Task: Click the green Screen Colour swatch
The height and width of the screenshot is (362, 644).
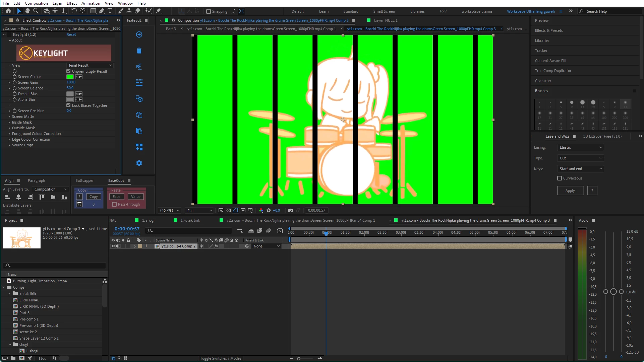Action: tap(70, 77)
